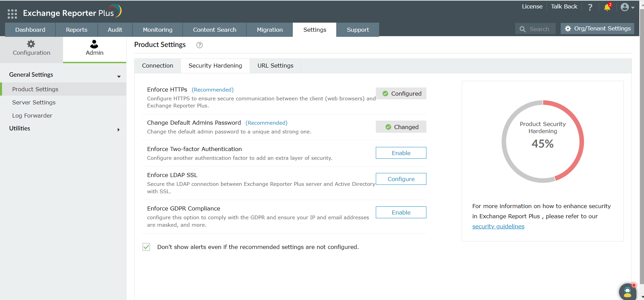Click the Product Settings help icon
The width and height of the screenshot is (644, 300).
pyautogui.click(x=199, y=45)
